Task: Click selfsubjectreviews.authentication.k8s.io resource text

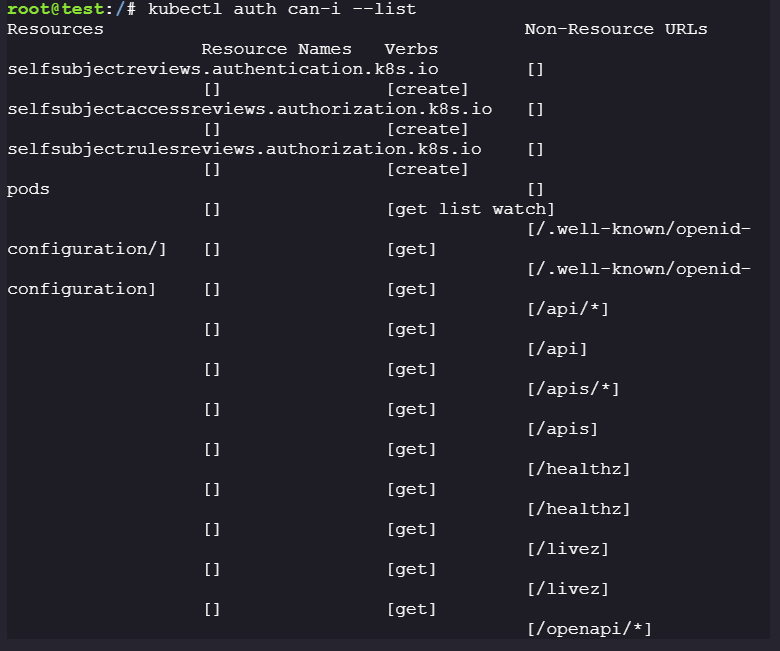Action: [222, 69]
